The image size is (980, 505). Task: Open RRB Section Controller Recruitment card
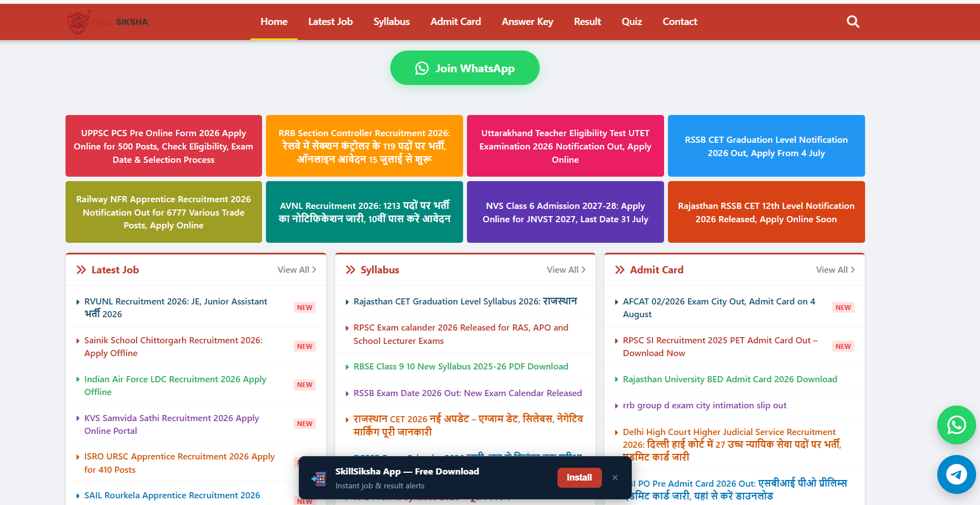point(364,146)
